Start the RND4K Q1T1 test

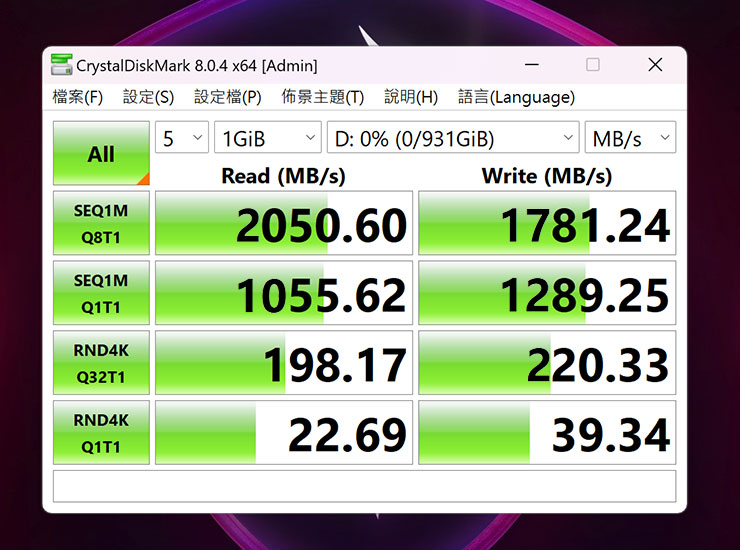(x=101, y=432)
